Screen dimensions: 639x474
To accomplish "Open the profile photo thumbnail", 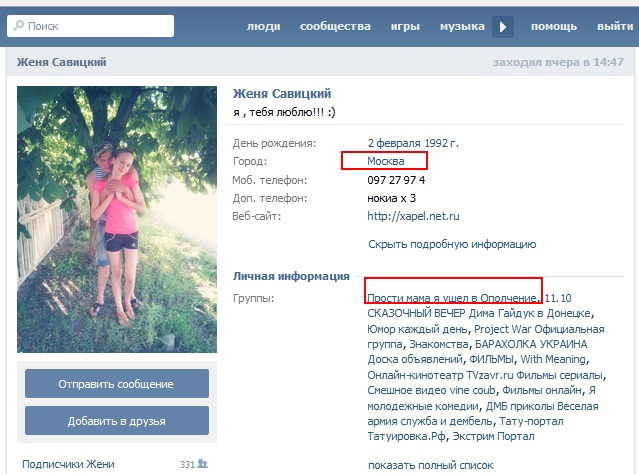I will [117, 219].
